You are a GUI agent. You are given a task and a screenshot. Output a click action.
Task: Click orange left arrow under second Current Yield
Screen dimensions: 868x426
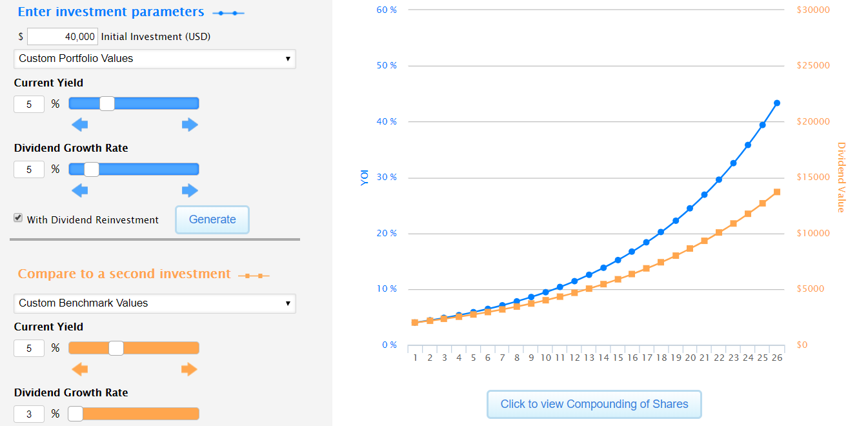coord(79,369)
